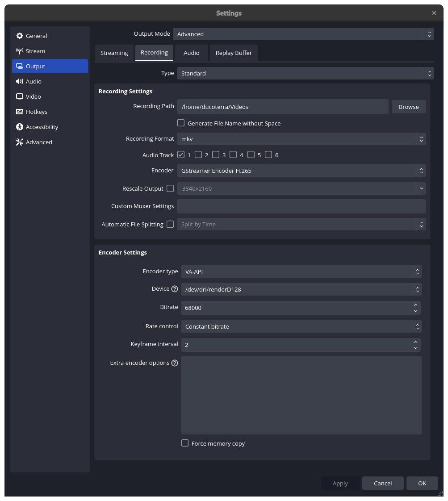This screenshot has width=448, height=501.
Task: Enable Rescale Output
Action: [x=170, y=188]
